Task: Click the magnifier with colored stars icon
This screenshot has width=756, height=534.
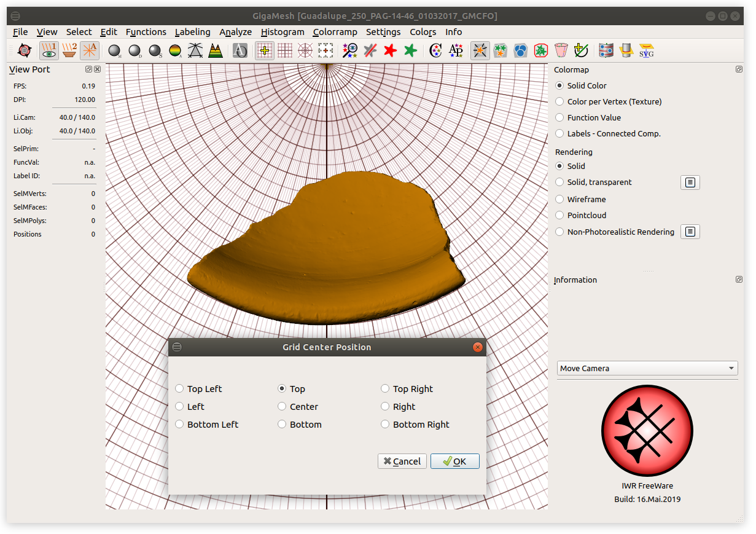Action: point(350,50)
